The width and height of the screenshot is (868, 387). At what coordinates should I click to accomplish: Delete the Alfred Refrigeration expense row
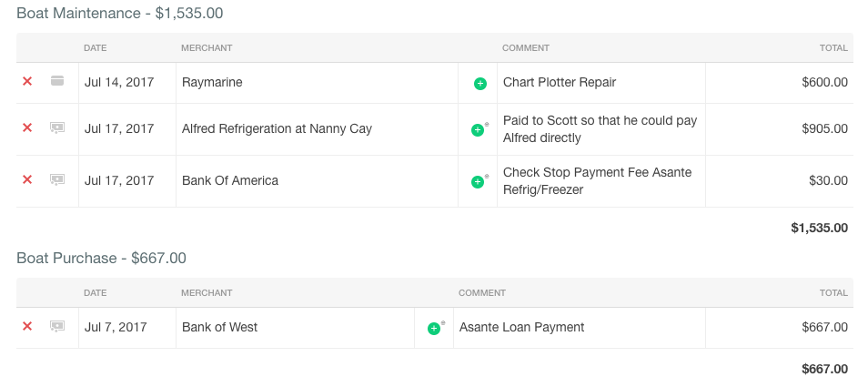click(x=27, y=127)
